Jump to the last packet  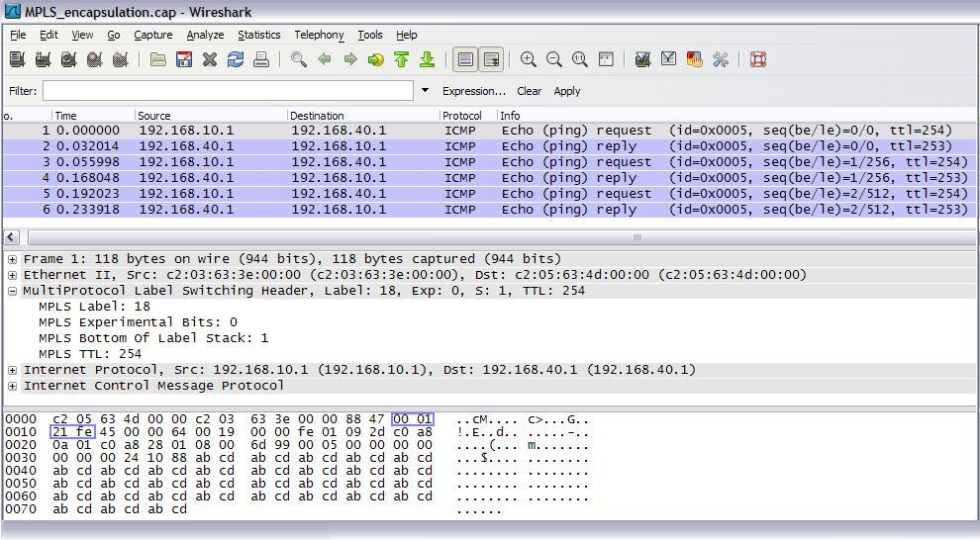point(427,59)
